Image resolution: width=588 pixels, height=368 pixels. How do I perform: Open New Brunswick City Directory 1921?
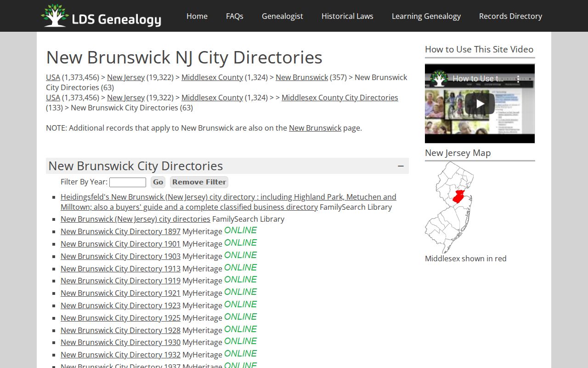pyautogui.click(x=120, y=293)
